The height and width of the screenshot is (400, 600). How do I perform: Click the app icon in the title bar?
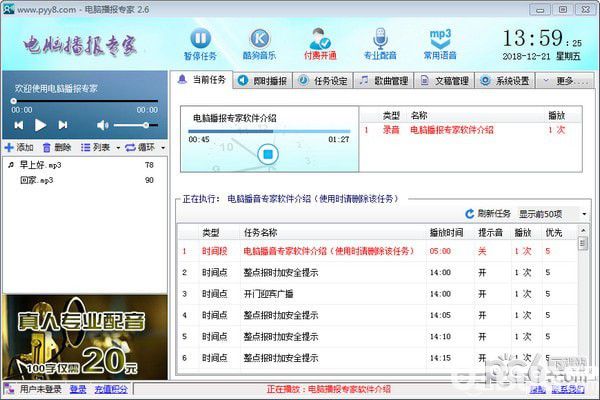tap(8, 9)
